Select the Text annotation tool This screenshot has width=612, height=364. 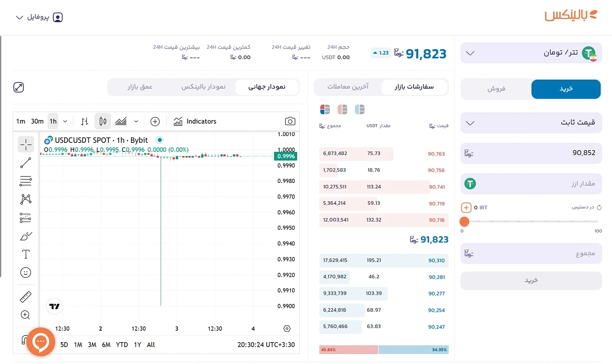click(x=26, y=254)
